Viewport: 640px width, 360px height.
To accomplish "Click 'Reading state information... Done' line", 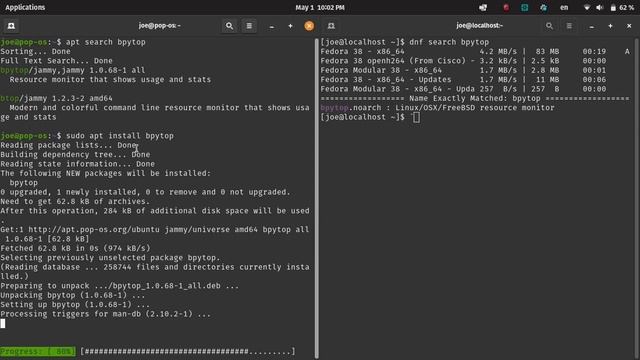I will [x=78, y=164].
